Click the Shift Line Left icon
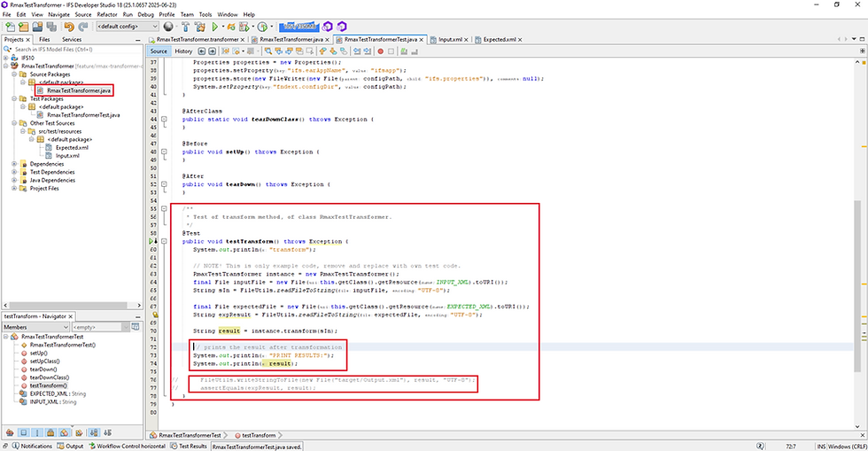The image size is (868, 451). (356, 51)
